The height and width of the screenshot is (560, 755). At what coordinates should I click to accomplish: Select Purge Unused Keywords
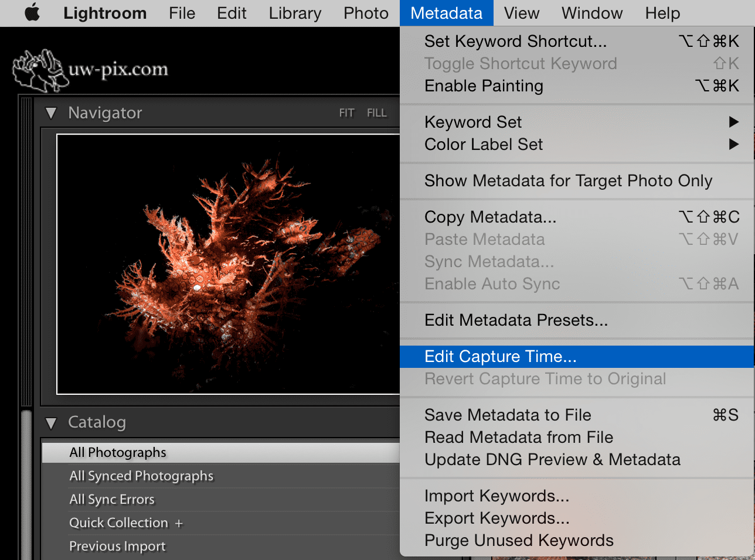click(x=577, y=540)
